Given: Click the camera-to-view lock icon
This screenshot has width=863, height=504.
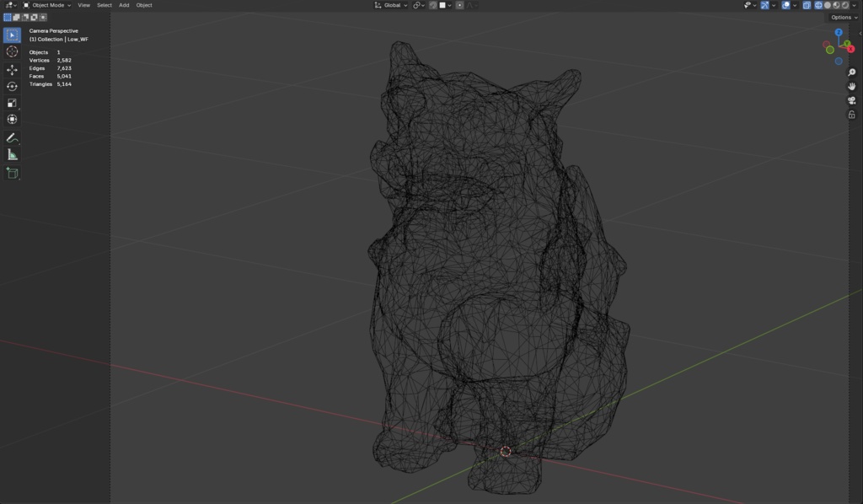Looking at the screenshot, I should (851, 115).
